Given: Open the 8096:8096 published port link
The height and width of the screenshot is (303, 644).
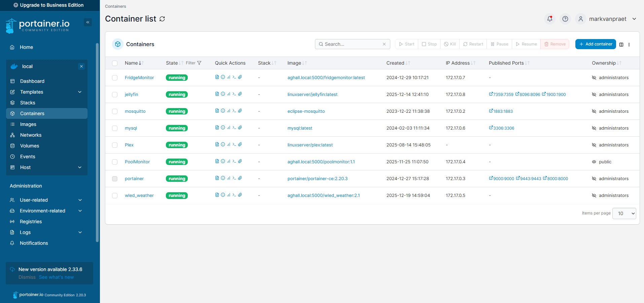Looking at the screenshot, I should point(528,95).
